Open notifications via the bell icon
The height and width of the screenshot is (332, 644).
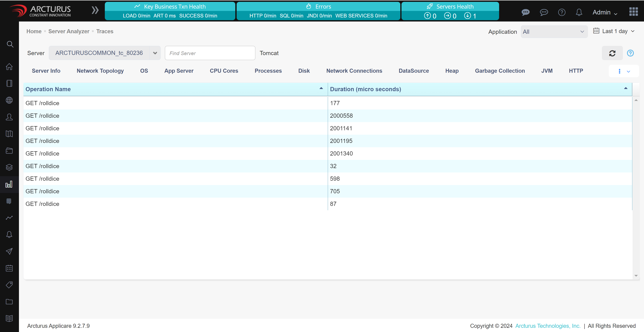579,12
